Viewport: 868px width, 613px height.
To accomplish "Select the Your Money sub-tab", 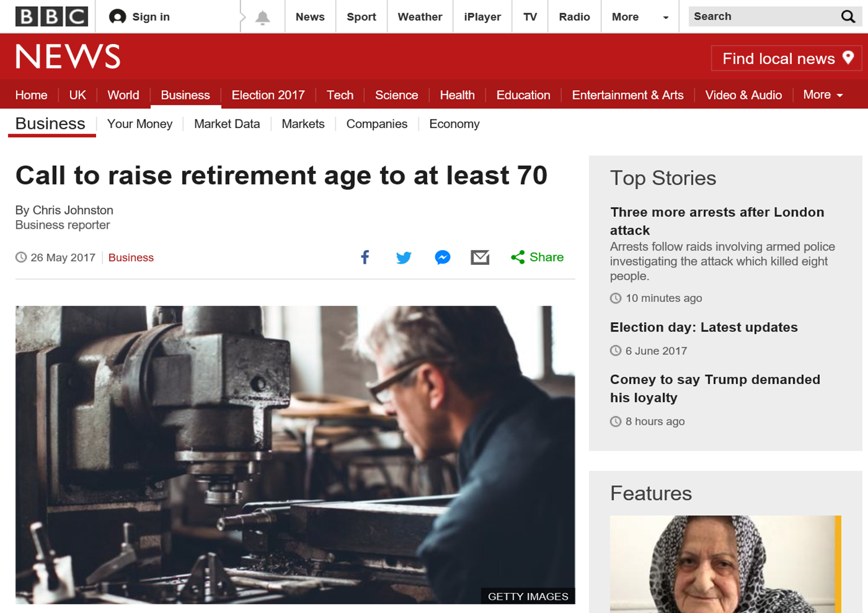I will point(140,124).
